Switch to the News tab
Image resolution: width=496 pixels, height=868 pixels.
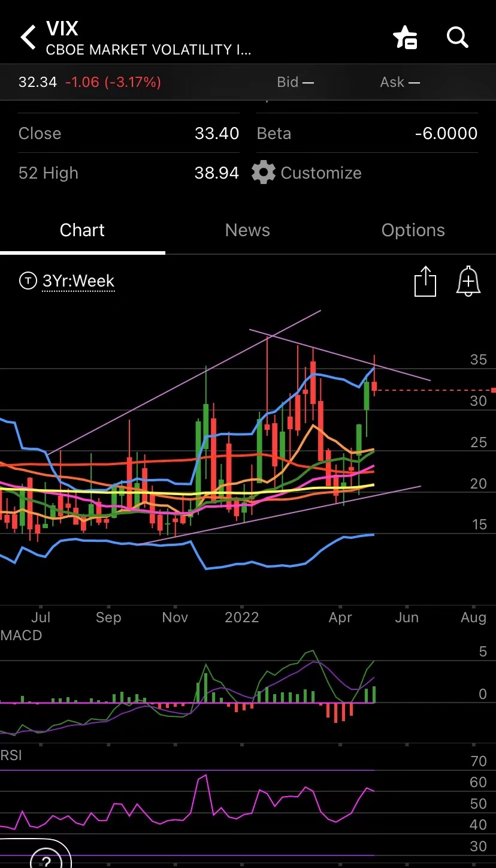247,230
